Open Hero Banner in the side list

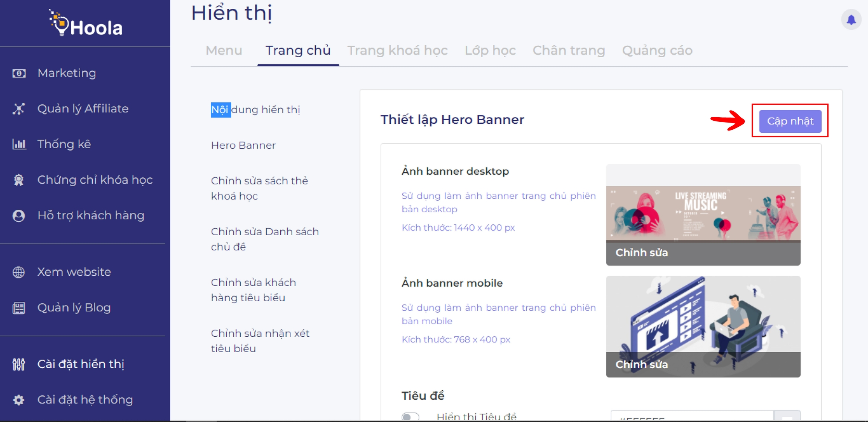click(x=243, y=145)
